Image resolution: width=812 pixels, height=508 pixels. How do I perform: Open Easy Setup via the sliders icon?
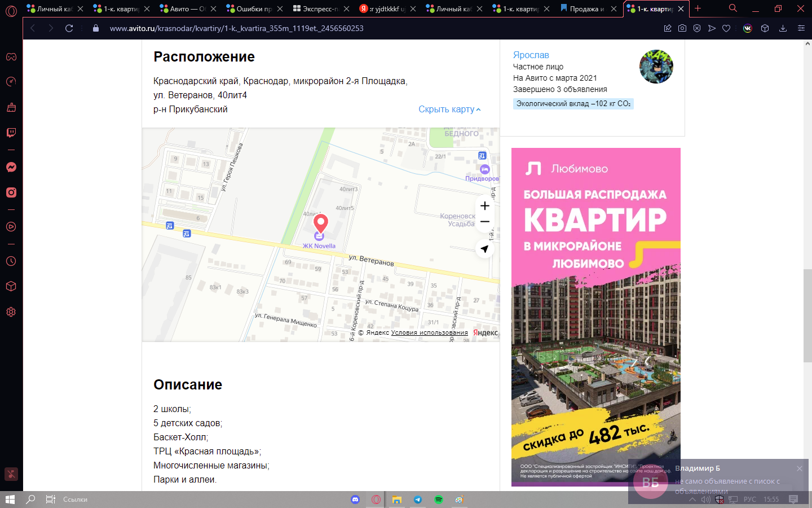[801, 28]
